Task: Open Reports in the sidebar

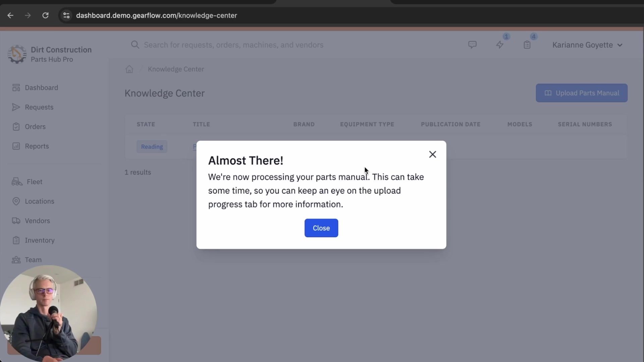Action: (x=37, y=146)
